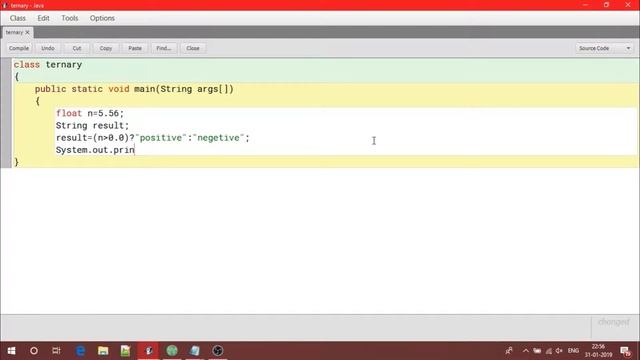This screenshot has height=360, width=640.
Task: Open the clock showing 22:56
Action: pyautogui.click(x=598, y=351)
